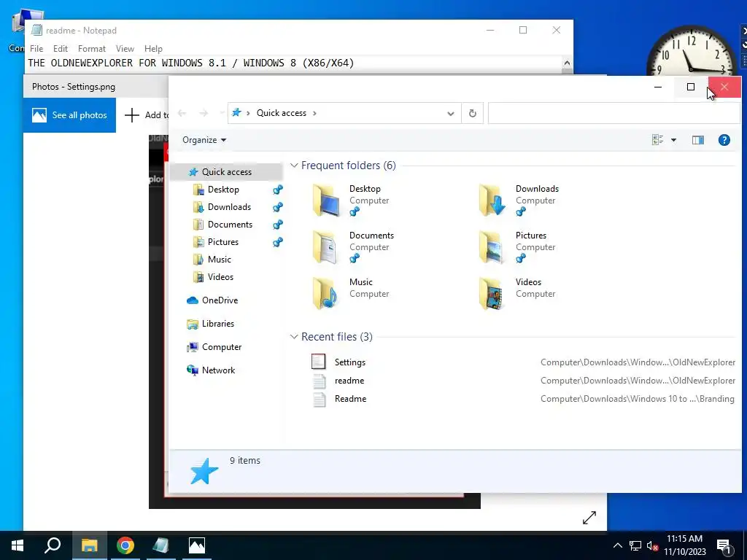Click the muted volume tray icon
747x560 pixels.
653,546
